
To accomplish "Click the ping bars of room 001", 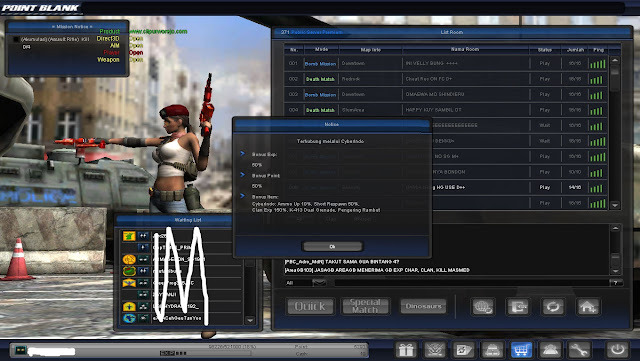I will [598, 64].
